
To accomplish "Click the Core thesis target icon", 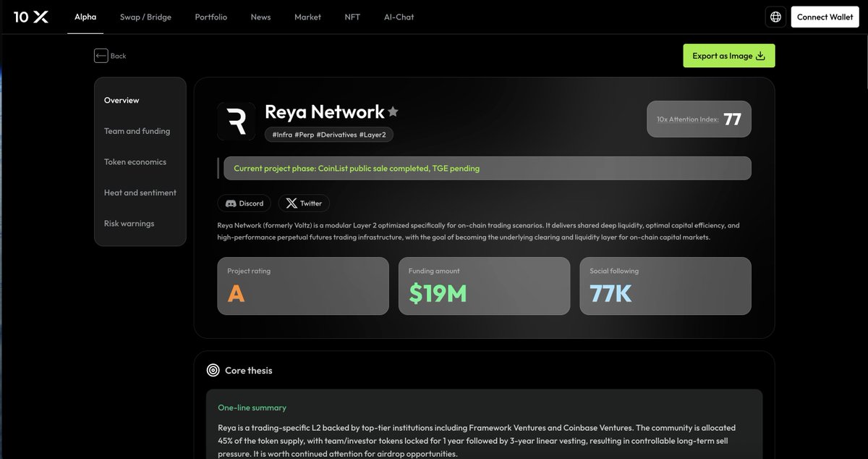I will pyautogui.click(x=213, y=370).
